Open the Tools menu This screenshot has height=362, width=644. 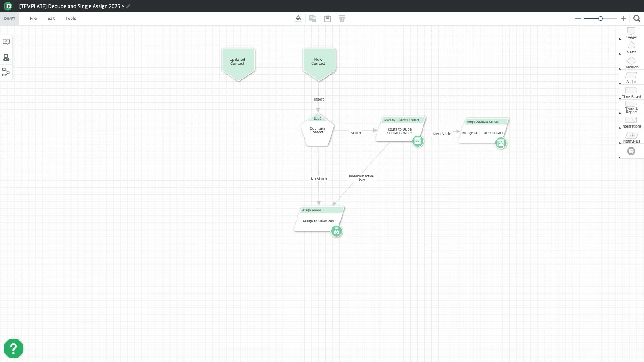[71, 19]
